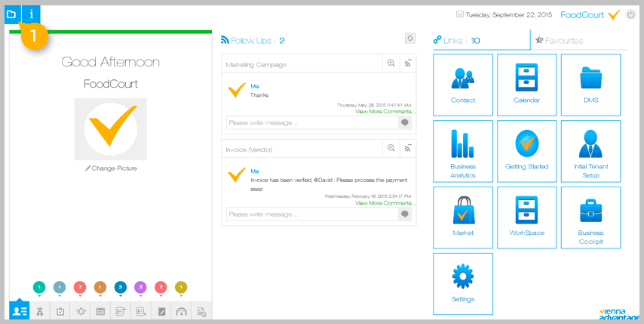The image size is (644, 324).
Task: Click the info 'i' icon
Action: pos(32,15)
